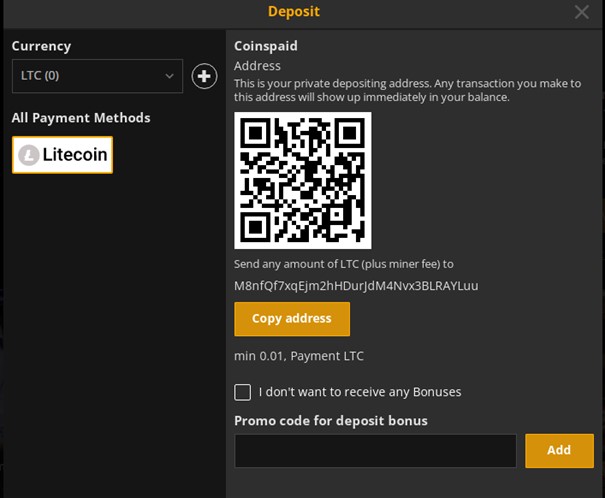The image size is (605, 498).
Task: Click the Copy address button
Action: (x=292, y=319)
